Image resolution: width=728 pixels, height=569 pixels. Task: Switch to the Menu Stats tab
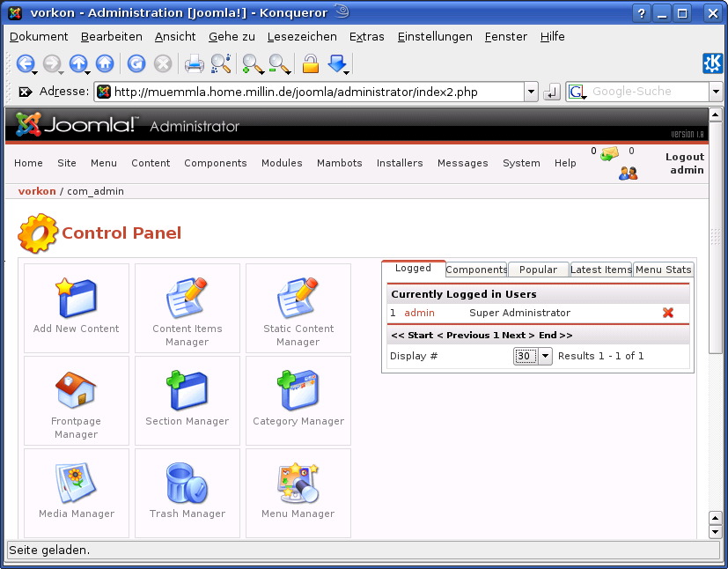pyautogui.click(x=663, y=270)
